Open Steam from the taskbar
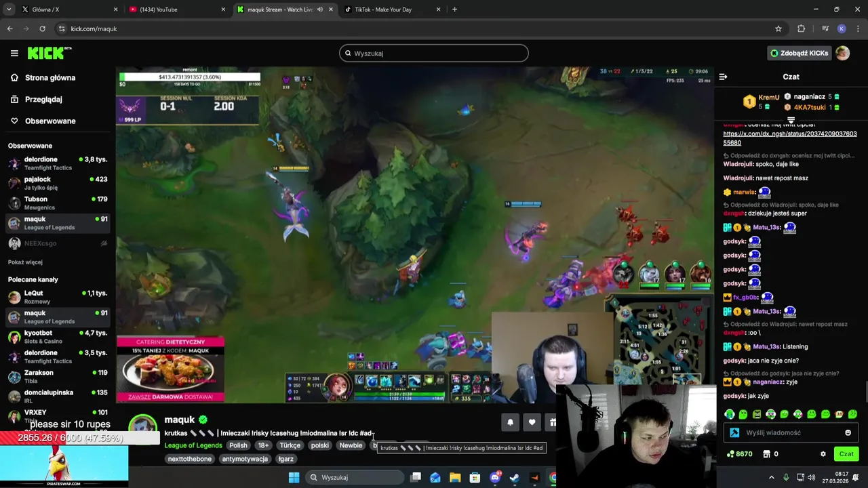The height and width of the screenshot is (488, 868). (x=515, y=477)
